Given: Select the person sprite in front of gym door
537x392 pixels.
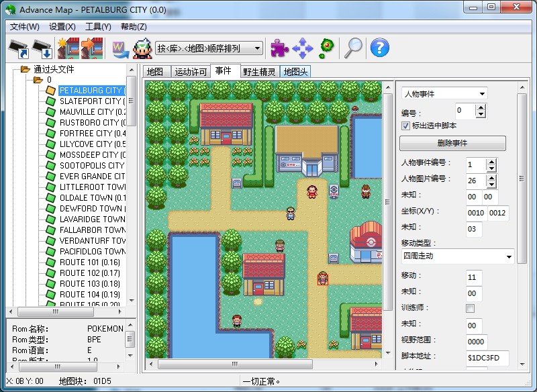Looking at the screenshot, I should pyautogui.click(x=311, y=192).
